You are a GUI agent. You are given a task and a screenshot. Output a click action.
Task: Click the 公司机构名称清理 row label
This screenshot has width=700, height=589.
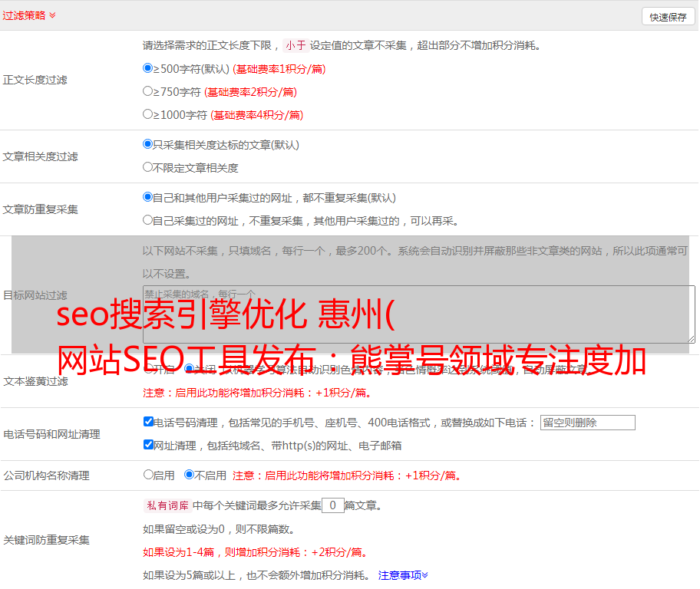pyautogui.click(x=46, y=475)
